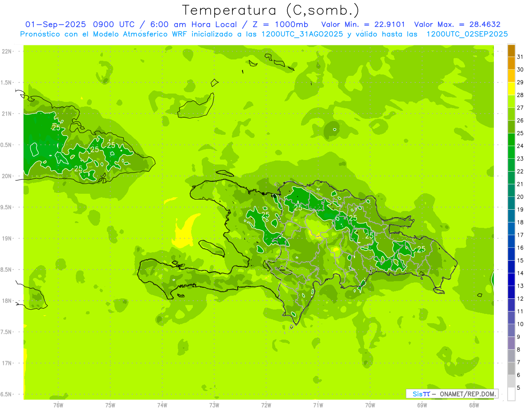Image resolution: width=532 pixels, height=411 pixels.
Task: Click the 21N latitude label
Action: [x=8, y=114]
